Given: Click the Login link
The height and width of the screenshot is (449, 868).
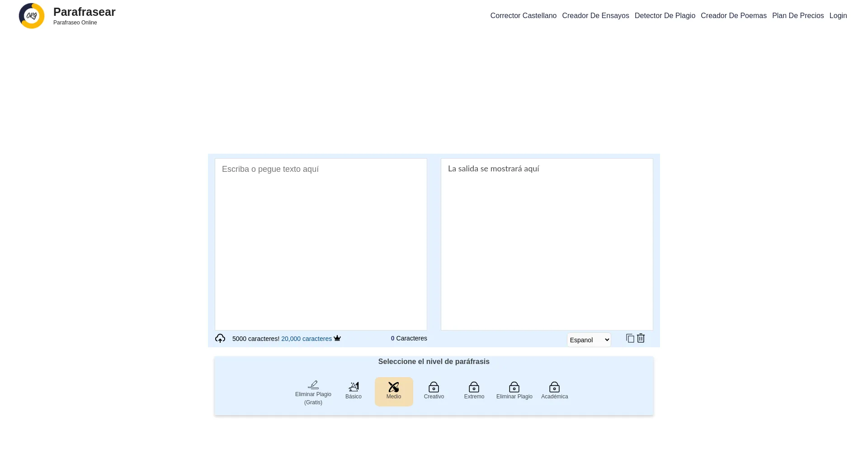Looking at the screenshot, I should point(838,16).
